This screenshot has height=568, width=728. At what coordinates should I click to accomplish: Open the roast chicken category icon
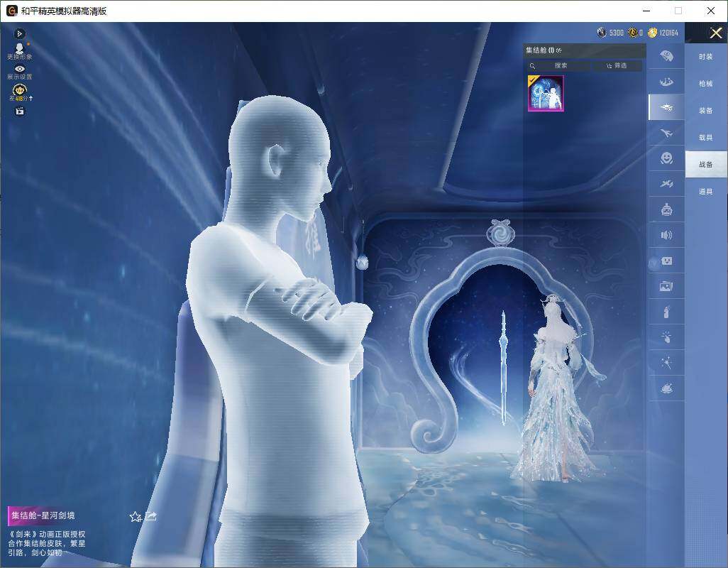(x=666, y=388)
